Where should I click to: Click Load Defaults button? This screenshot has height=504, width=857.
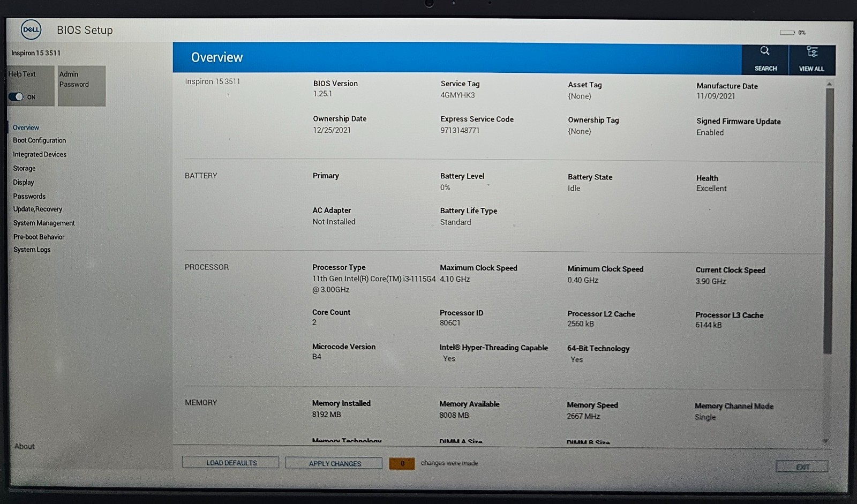tap(230, 463)
